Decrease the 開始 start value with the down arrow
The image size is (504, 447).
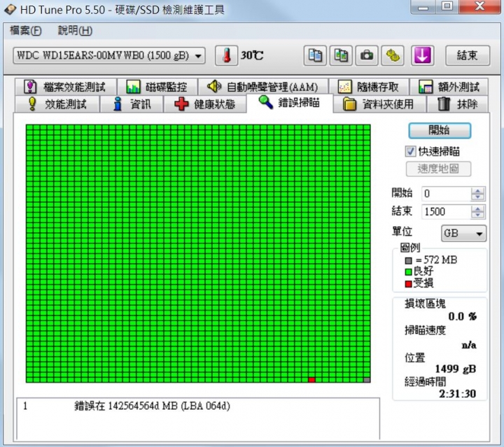tap(477, 197)
